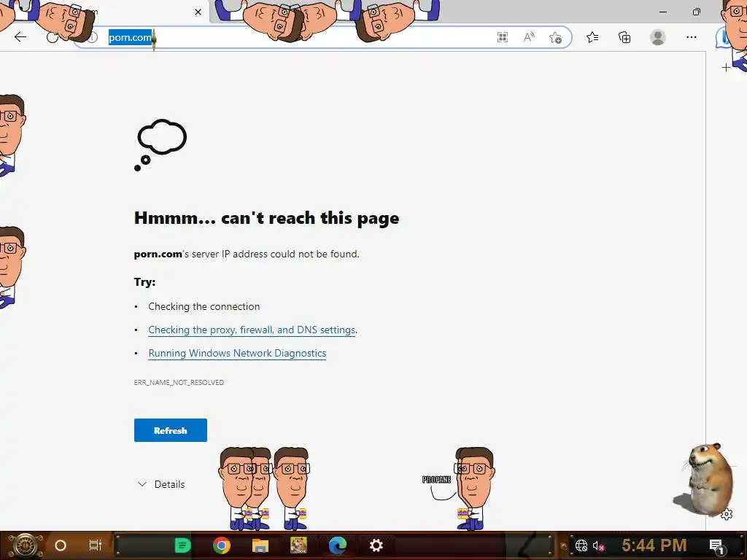Switch to Microsoft Edge on the taskbar
The width and height of the screenshot is (747, 560).
[337, 545]
